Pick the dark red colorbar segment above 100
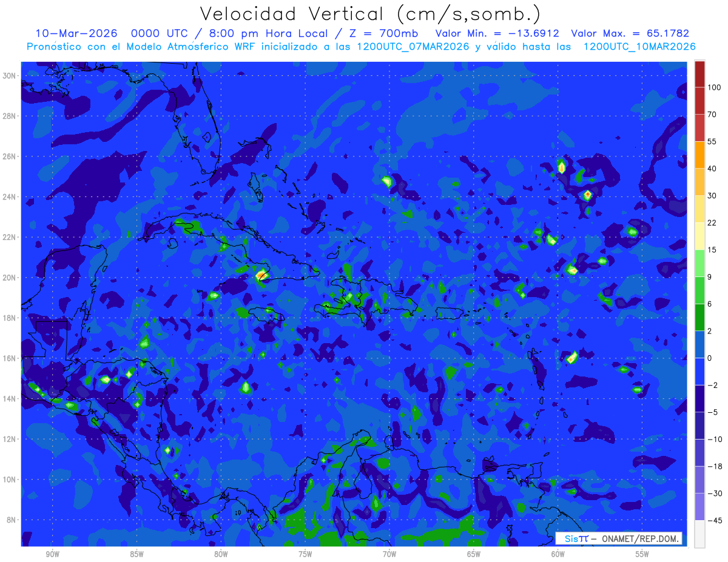The width and height of the screenshot is (728, 562). click(x=699, y=74)
